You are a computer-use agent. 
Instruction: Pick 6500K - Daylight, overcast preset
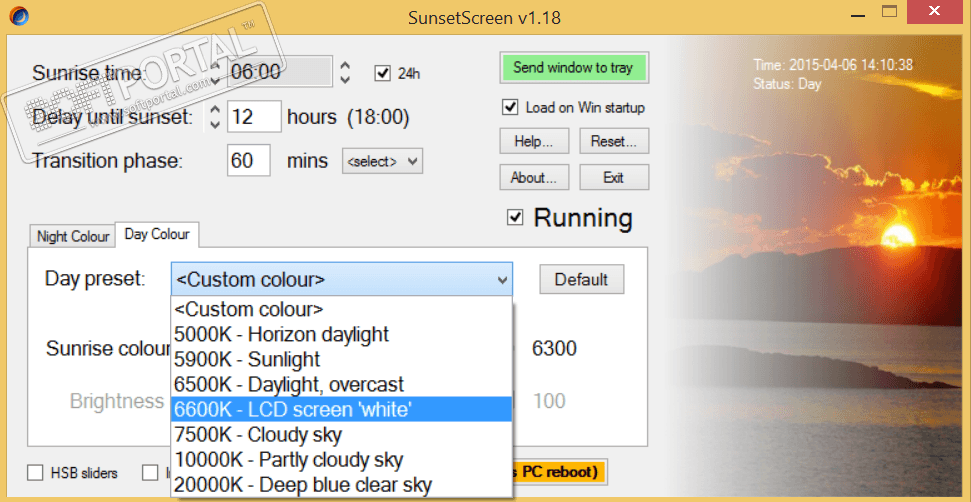tap(342, 384)
